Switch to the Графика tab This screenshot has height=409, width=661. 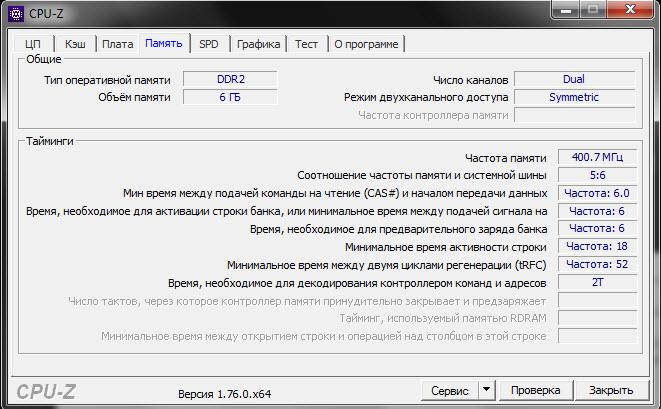click(258, 44)
